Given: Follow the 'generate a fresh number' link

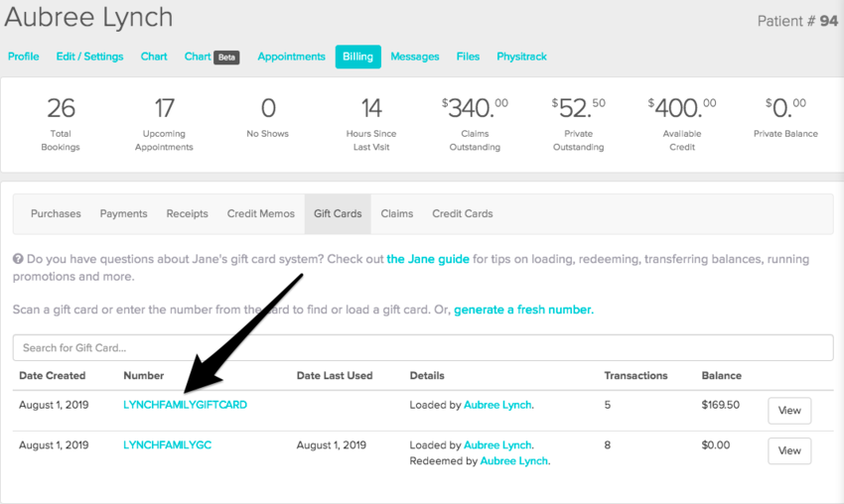Looking at the screenshot, I should pyautogui.click(x=523, y=310).
